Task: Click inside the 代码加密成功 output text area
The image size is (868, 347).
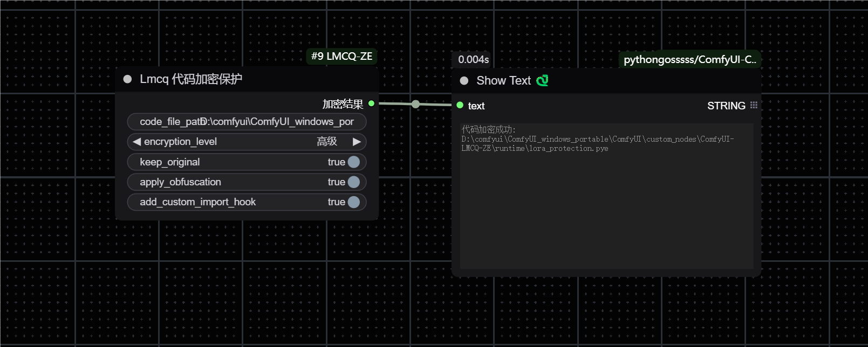Action: click(606, 196)
